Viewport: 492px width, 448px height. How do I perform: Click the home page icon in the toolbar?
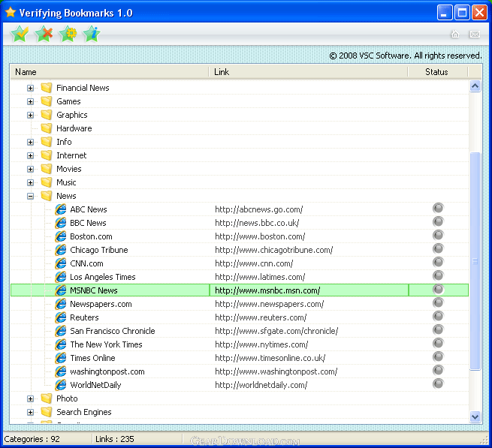click(455, 34)
